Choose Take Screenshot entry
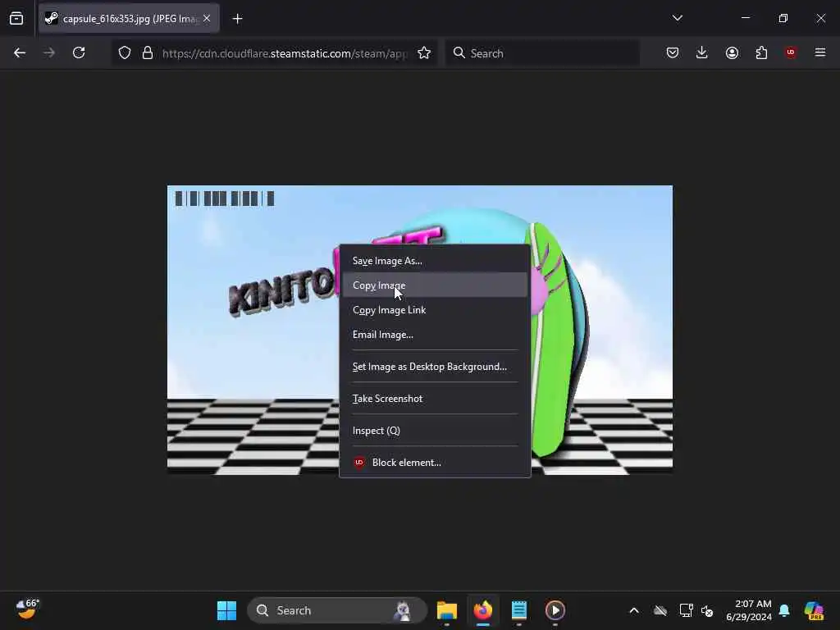 (435, 399)
